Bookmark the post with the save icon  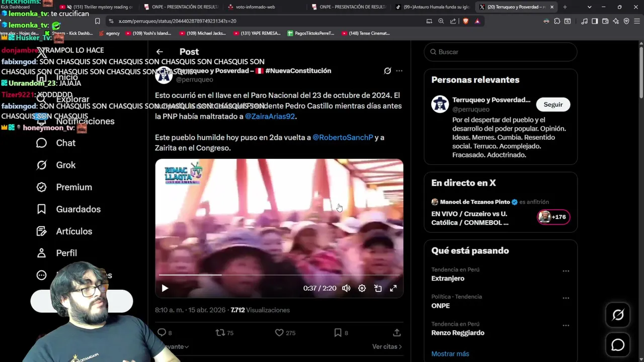point(338,332)
